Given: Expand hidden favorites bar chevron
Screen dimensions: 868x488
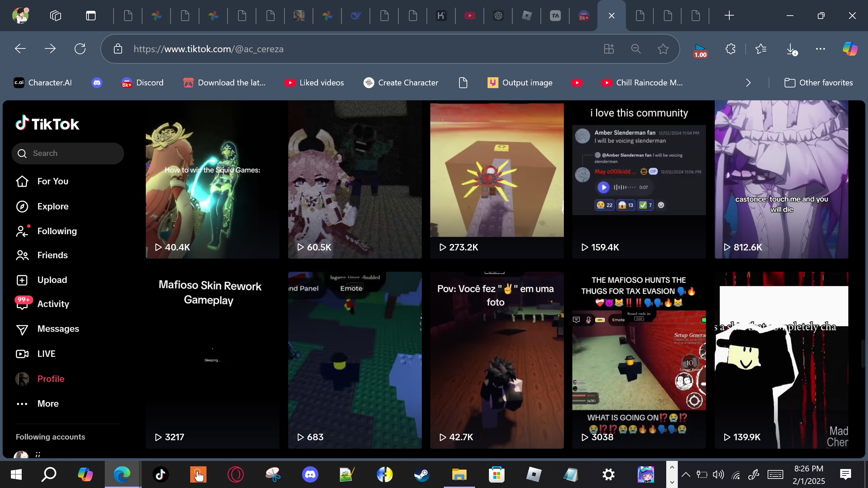Looking at the screenshot, I should tap(748, 83).
